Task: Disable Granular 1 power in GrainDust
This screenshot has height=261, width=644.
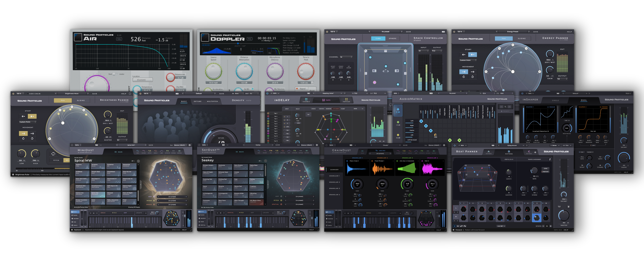Action: click(x=347, y=161)
